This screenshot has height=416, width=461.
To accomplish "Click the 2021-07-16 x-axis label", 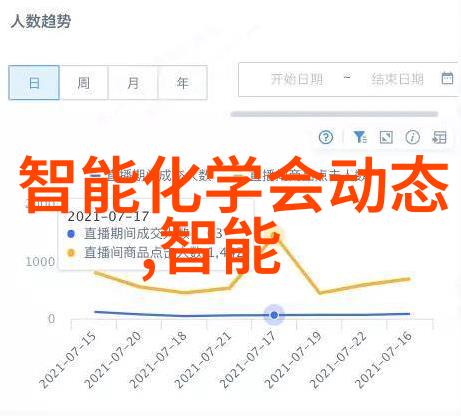I will [x=384, y=359].
